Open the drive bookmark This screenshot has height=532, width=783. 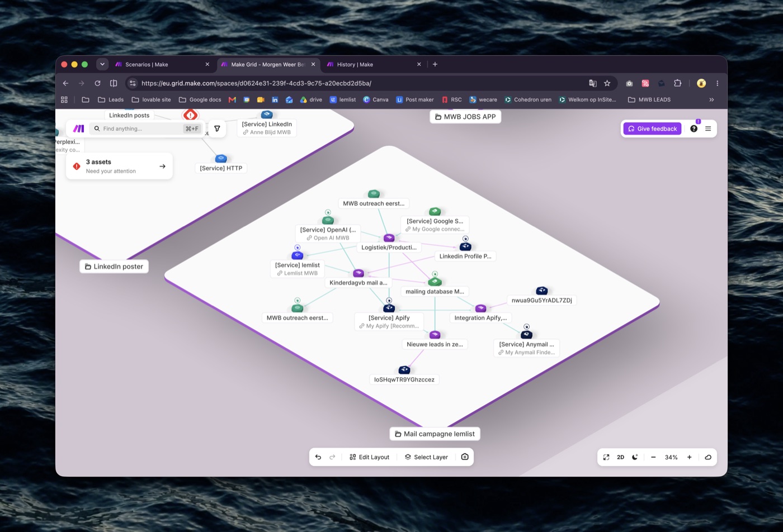311,99
